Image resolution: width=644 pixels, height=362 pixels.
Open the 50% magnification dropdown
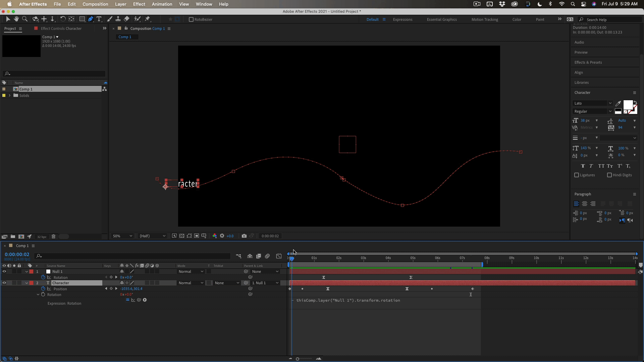(x=122, y=236)
